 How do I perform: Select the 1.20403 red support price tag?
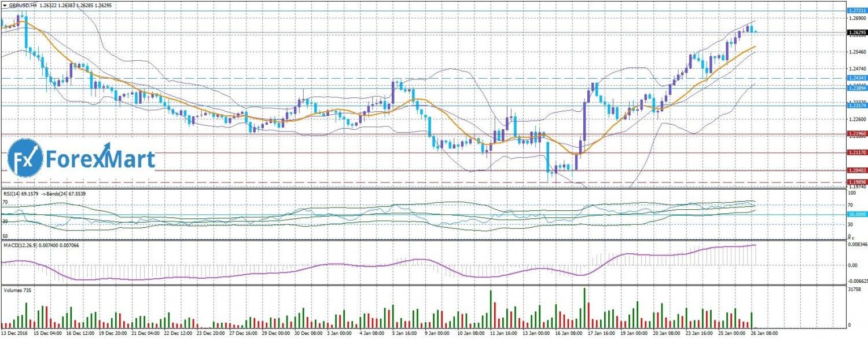[x=858, y=170]
